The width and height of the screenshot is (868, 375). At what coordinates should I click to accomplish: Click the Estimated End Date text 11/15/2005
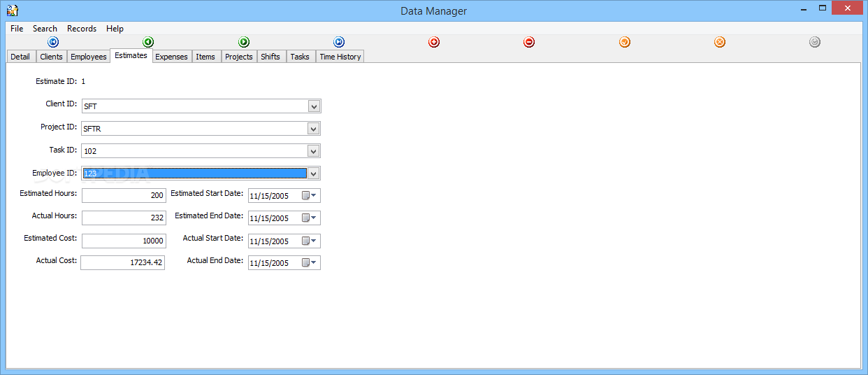click(269, 218)
